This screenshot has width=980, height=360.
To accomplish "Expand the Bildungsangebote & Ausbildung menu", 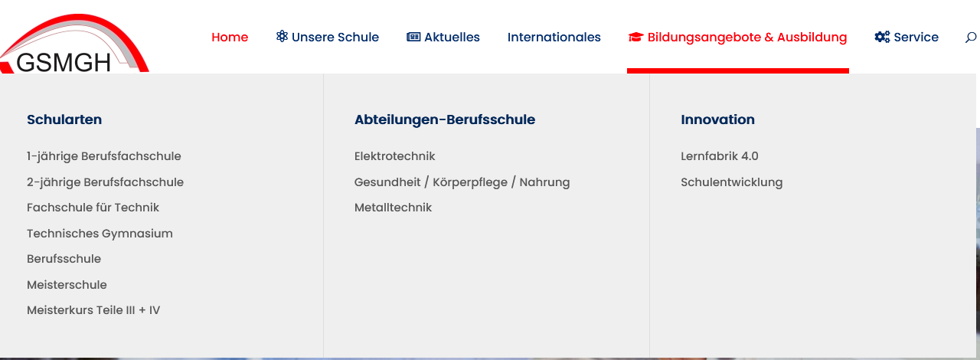I will coord(746,37).
